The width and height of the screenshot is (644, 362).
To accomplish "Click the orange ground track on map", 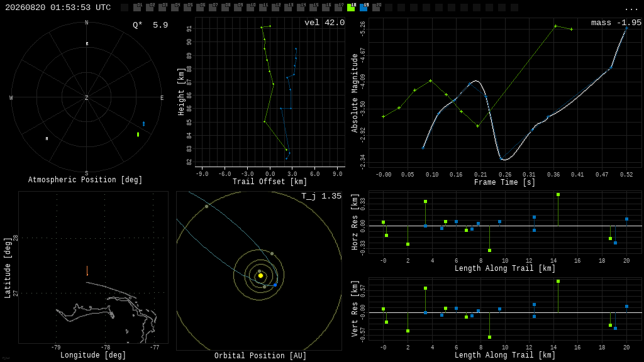I will point(87,271).
